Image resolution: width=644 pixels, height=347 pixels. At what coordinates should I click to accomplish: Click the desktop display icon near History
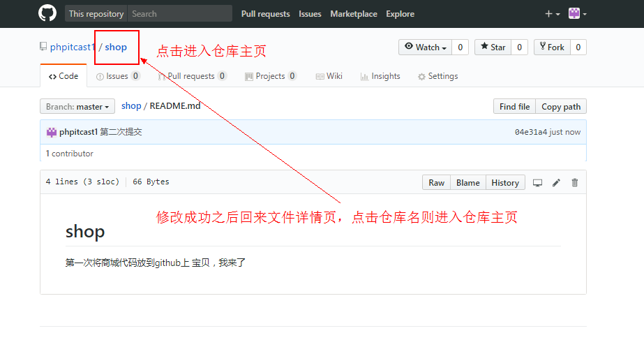click(537, 183)
